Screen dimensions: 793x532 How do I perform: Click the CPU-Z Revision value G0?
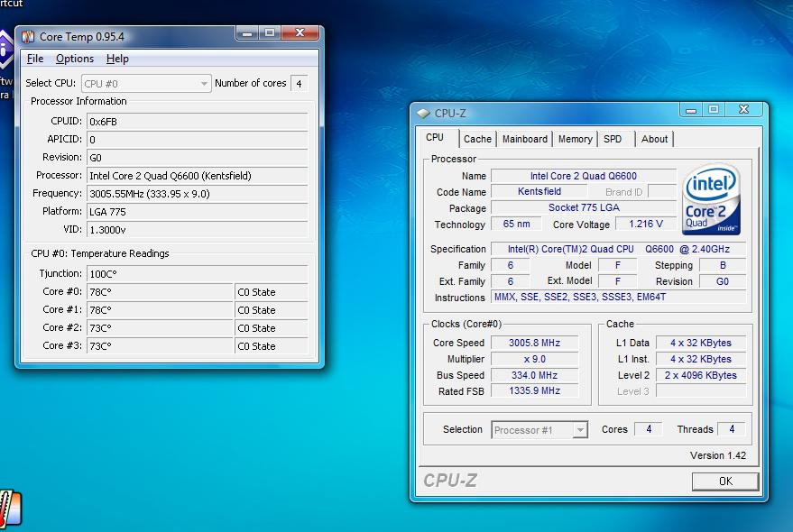point(723,281)
